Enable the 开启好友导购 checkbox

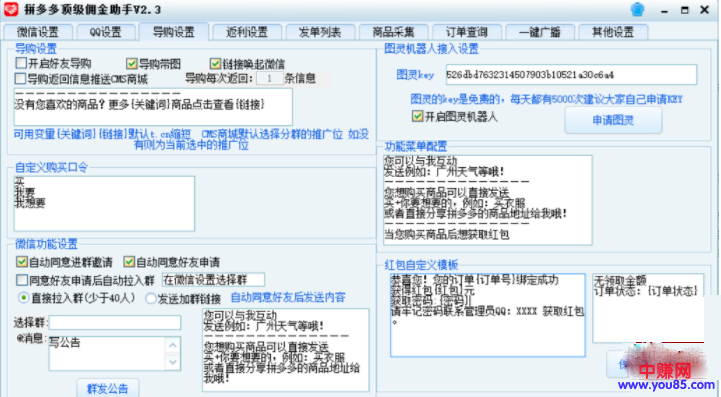tap(21, 63)
